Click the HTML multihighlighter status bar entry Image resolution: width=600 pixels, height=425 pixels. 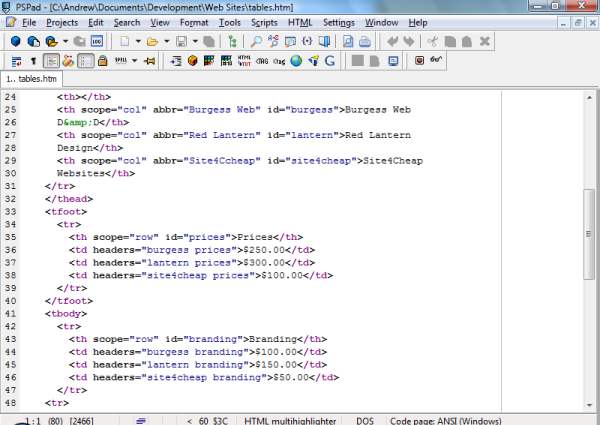coord(290,421)
